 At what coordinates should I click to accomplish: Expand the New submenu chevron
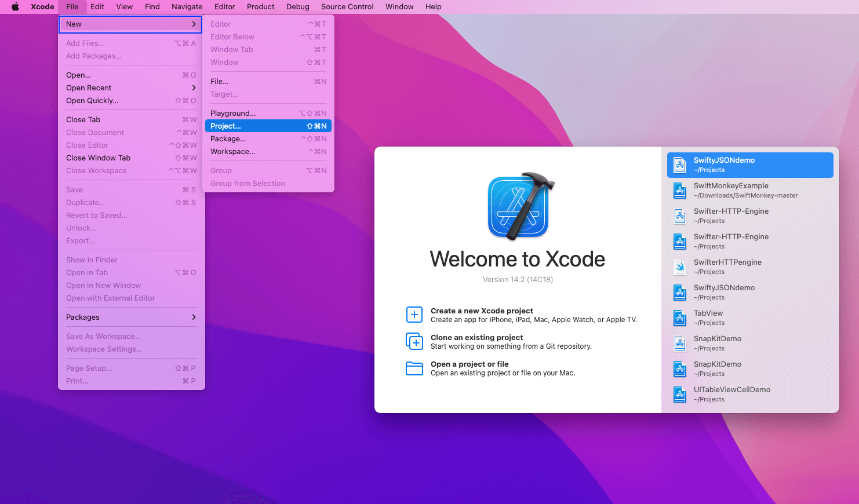195,24
